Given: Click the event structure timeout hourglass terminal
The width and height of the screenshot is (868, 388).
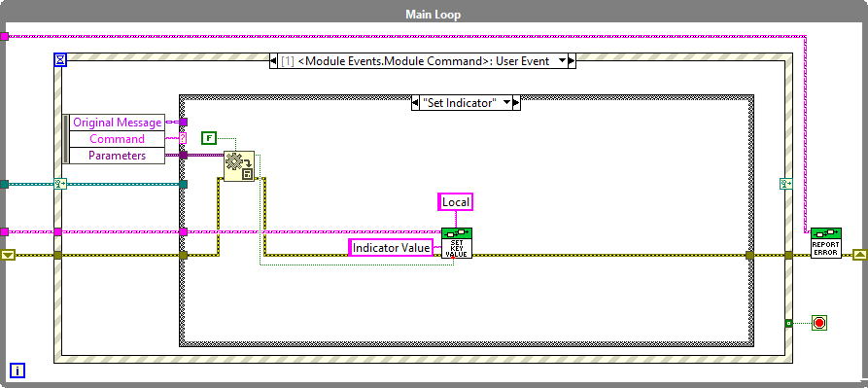Looking at the screenshot, I should 60,59.
